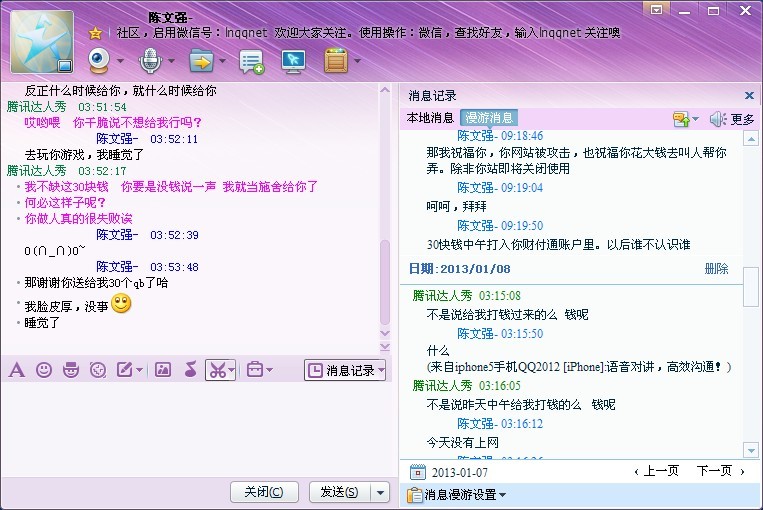Open the handwriting input pencil icon
Image resolution: width=763 pixels, height=510 pixels.
125,370
